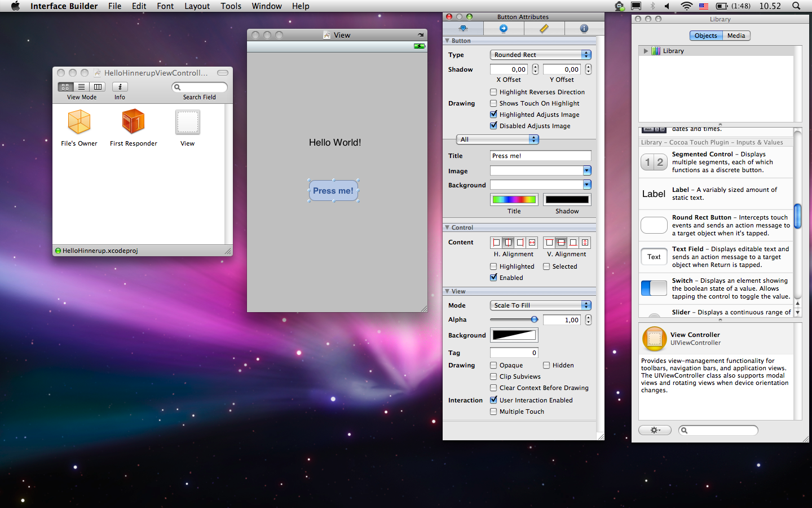This screenshot has width=812, height=508.
Task: Set horizontal content alignment to left
Action: (496, 243)
